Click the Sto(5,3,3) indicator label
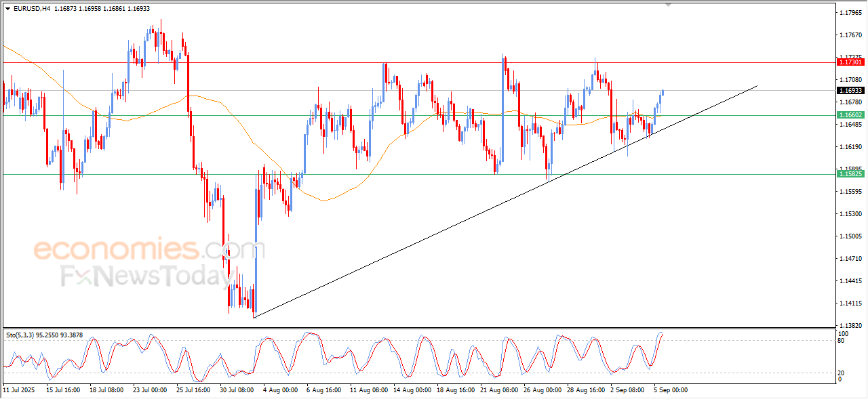 pos(20,335)
